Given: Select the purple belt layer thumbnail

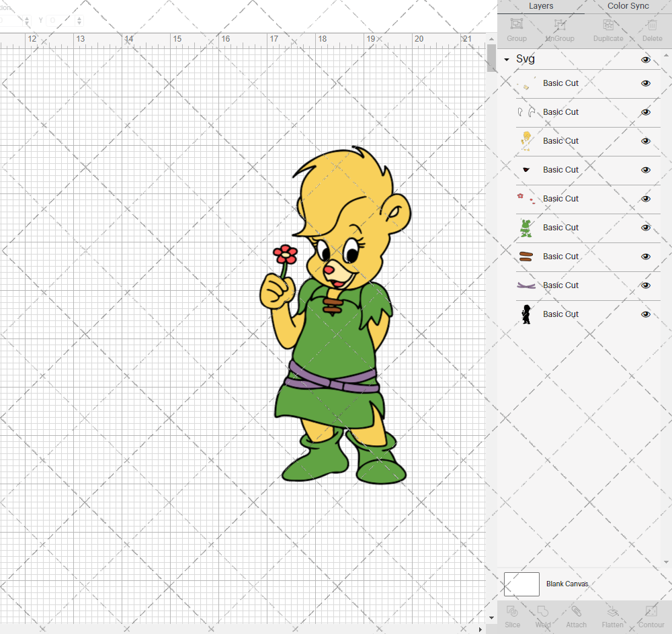Looking at the screenshot, I should click(x=526, y=285).
